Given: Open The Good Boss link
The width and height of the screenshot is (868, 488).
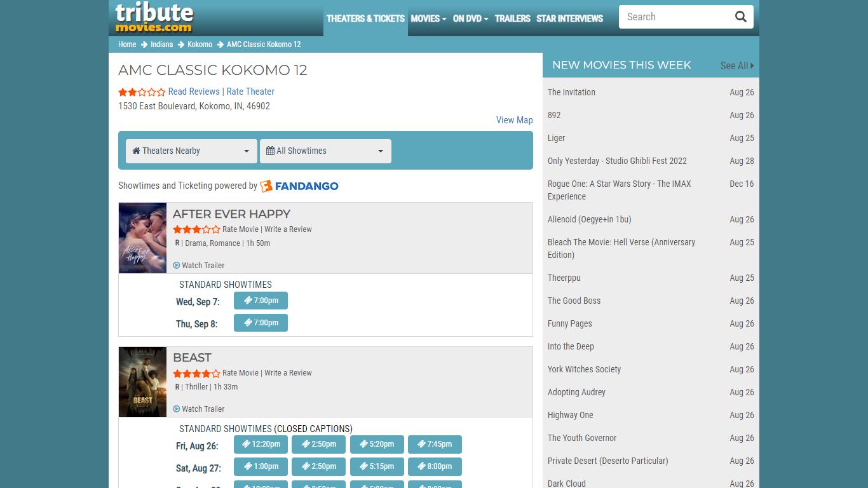Looking at the screenshot, I should [574, 301].
